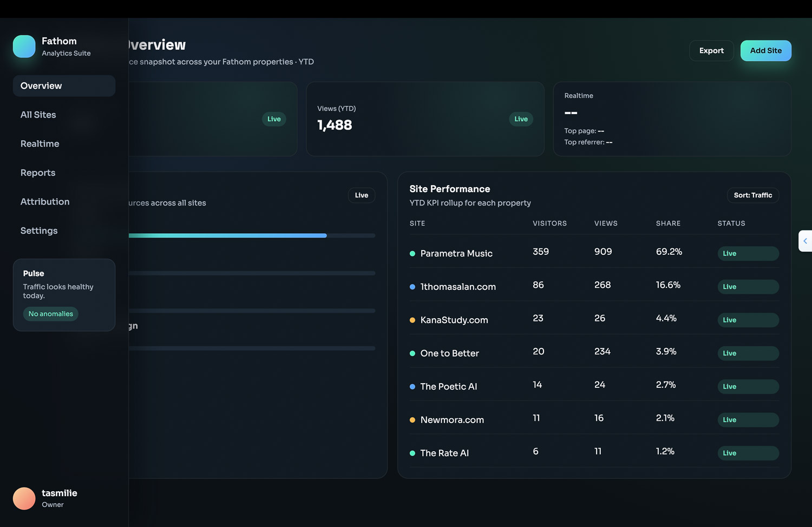Image resolution: width=812 pixels, height=527 pixels.
Task: Click the green dot beside The Rate AI
Action: pos(412,453)
